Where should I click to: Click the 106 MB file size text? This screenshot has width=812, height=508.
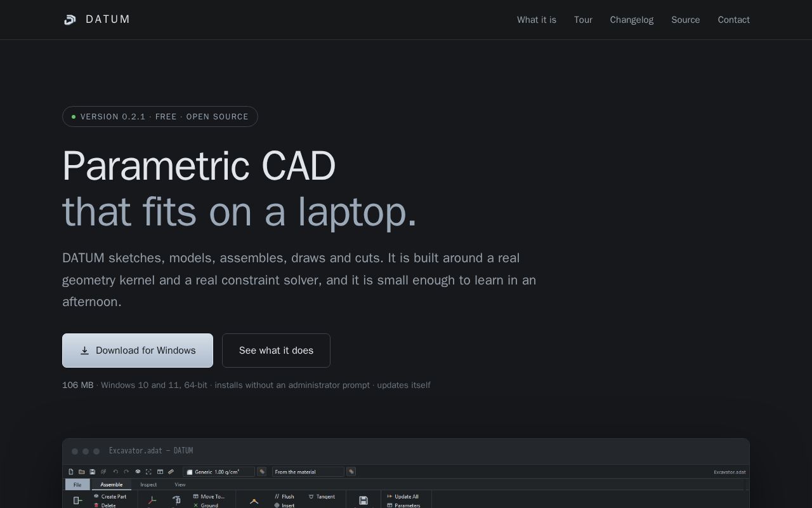pos(77,385)
